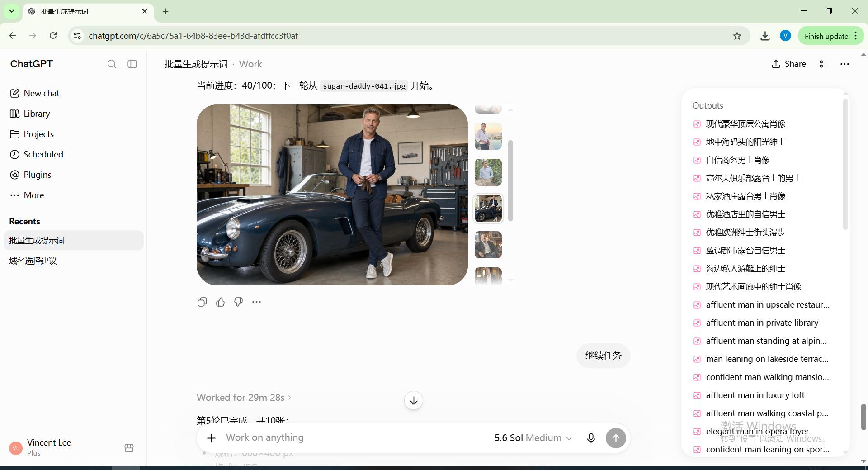Screen dimensions: 868x470
Task: Select the man with classic car thumbnail
Action: tap(488, 209)
